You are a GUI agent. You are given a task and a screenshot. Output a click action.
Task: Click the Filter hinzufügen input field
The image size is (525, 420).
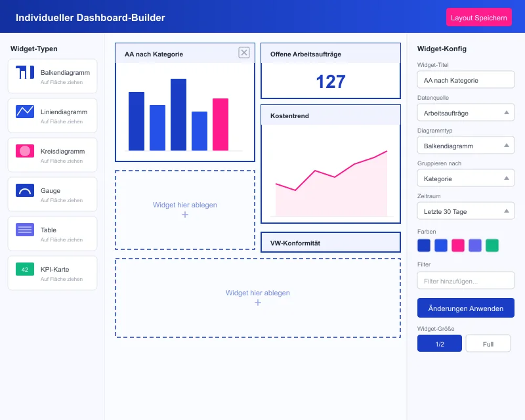[x=465, y=280]
